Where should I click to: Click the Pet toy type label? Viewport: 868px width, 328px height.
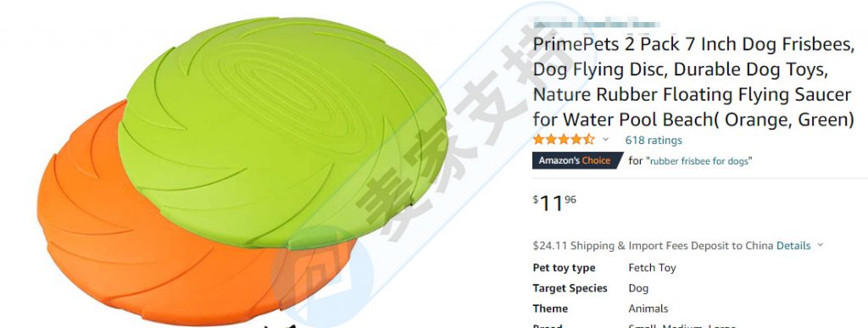point(564,269)
